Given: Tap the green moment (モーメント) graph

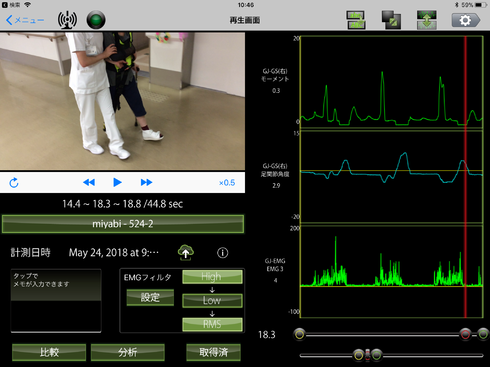Looking at the screenshot, I should pyautogui.click(x=392, y=82).
